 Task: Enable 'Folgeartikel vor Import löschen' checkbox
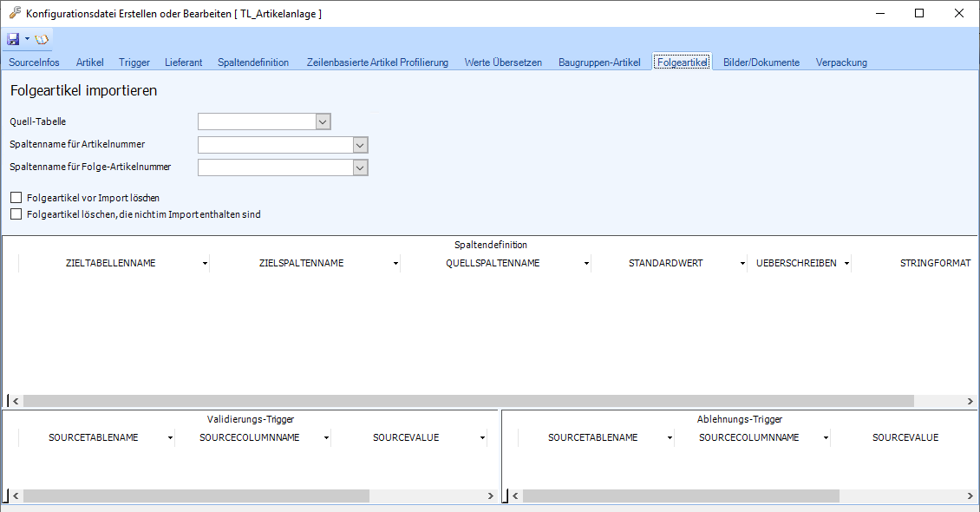(x=16, y=198)
